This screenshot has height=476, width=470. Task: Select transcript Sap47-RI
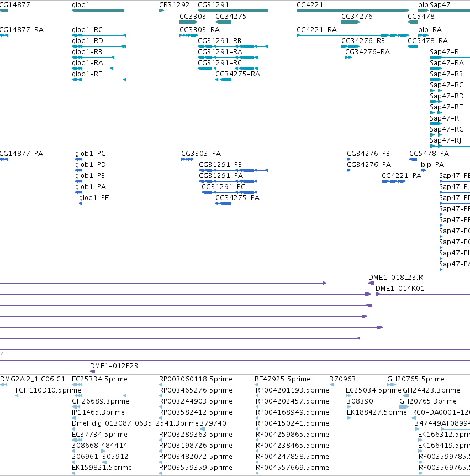[x=450, y=57]
